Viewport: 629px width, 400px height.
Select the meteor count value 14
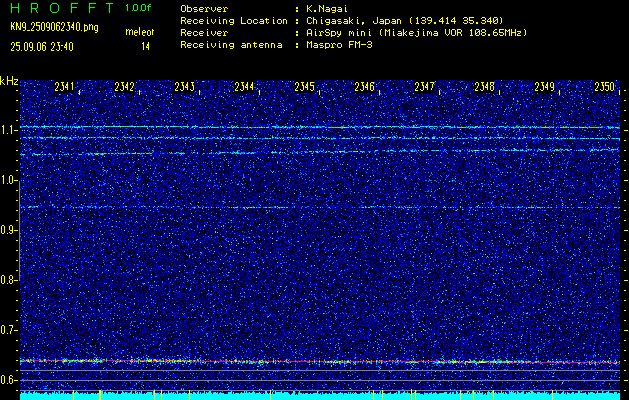[x=145, y=47]
